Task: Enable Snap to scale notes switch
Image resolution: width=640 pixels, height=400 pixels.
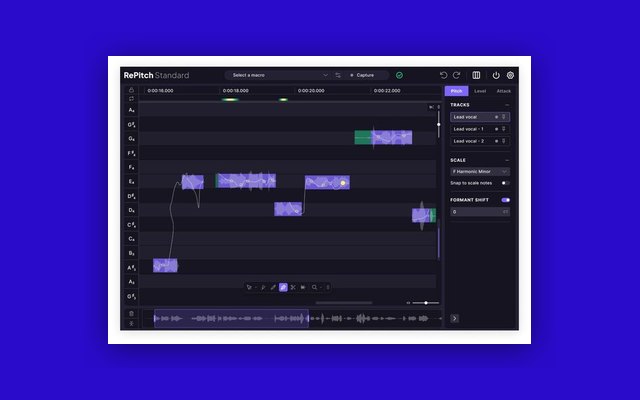Action: pos(505,183)
